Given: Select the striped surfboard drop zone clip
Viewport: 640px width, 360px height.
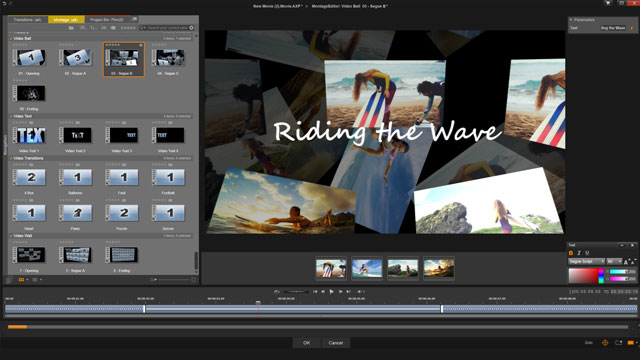Looking at the screenshot, I should point(331,268).
